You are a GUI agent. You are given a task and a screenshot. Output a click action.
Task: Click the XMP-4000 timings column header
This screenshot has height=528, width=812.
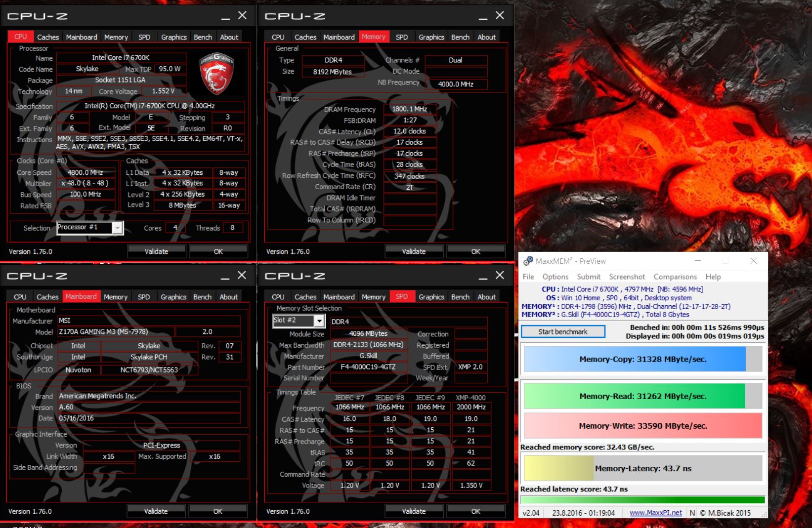pos(470,398)
